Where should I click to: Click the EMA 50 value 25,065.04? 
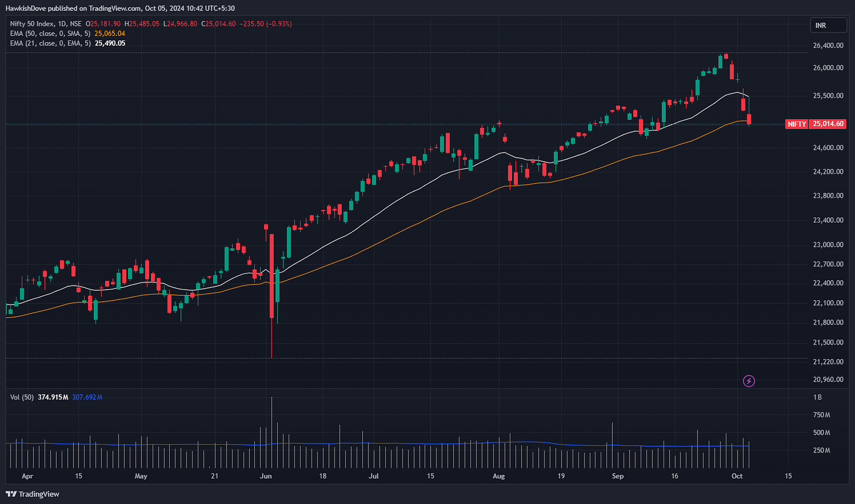pyautogui.click(x=109, y=33)
